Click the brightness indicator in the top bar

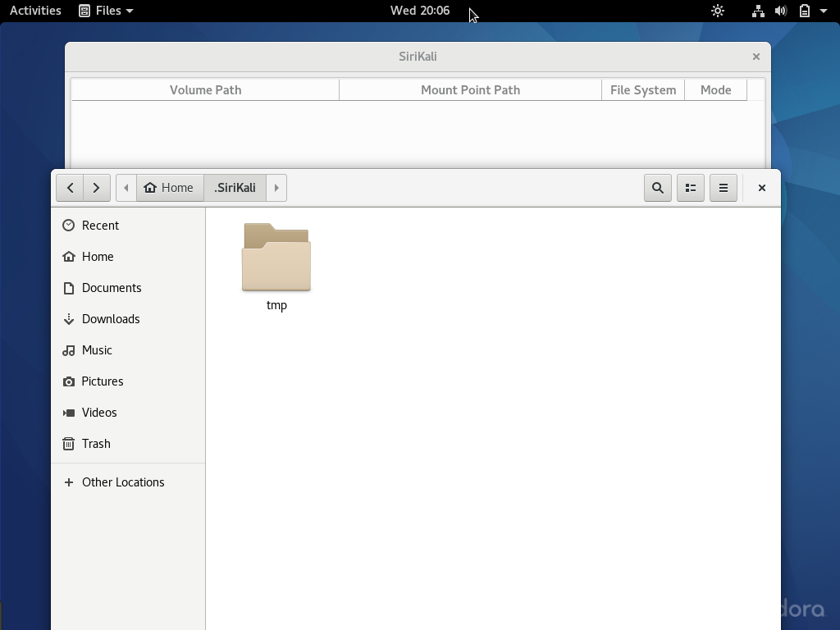coord(718,11)
